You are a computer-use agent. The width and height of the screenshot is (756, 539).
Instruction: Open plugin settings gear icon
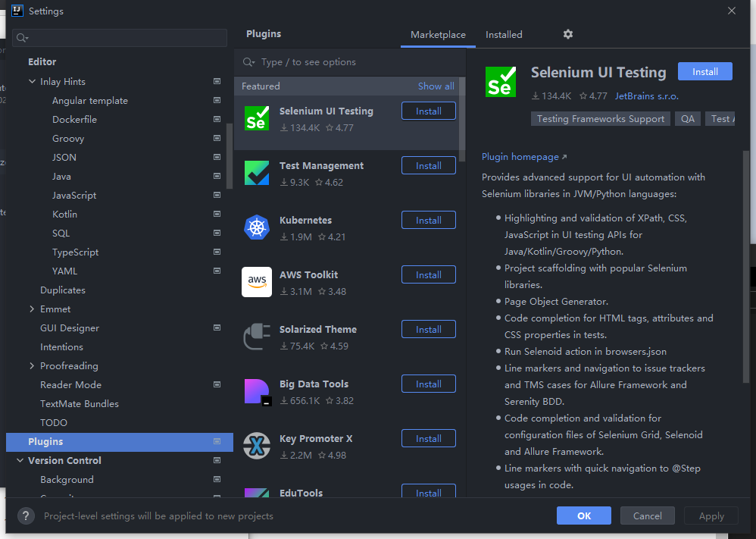click(568, 34)
